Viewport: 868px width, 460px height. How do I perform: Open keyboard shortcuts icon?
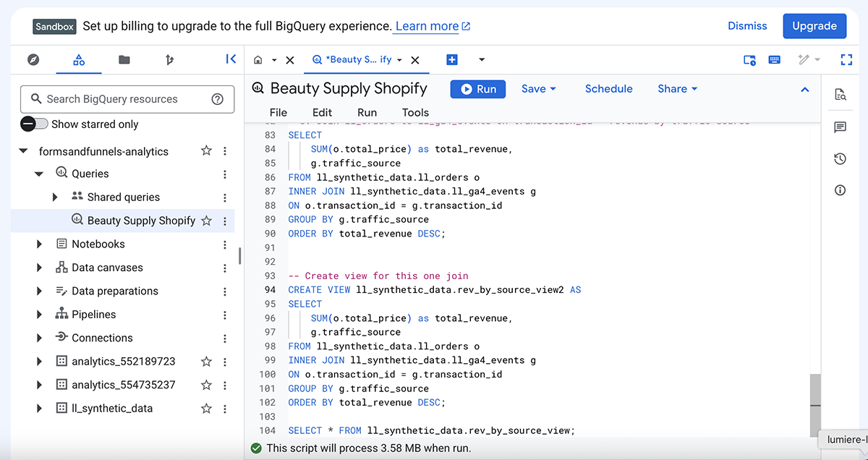pyautogui.click(x=774, y=59)
